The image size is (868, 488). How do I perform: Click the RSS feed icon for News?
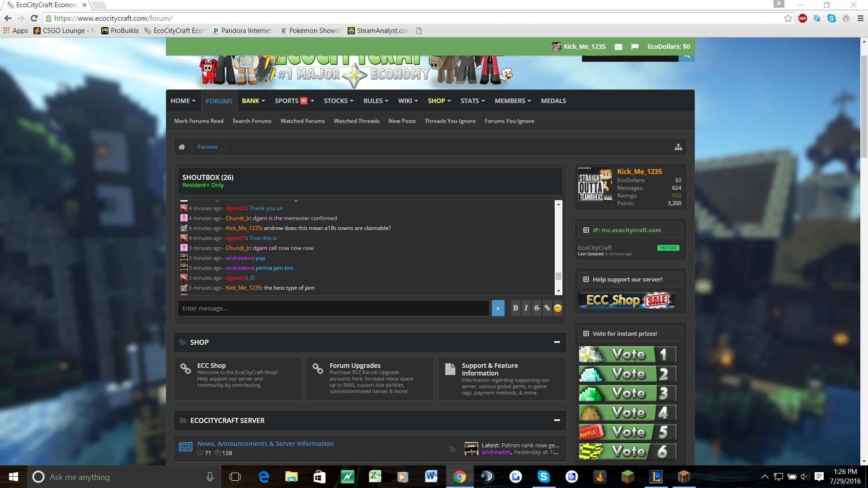452,449
